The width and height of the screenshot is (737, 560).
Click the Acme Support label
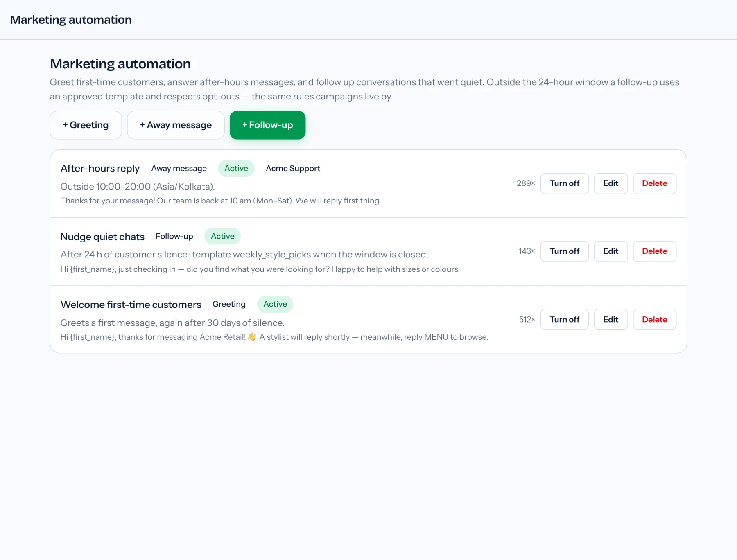[x=293, y=168]
